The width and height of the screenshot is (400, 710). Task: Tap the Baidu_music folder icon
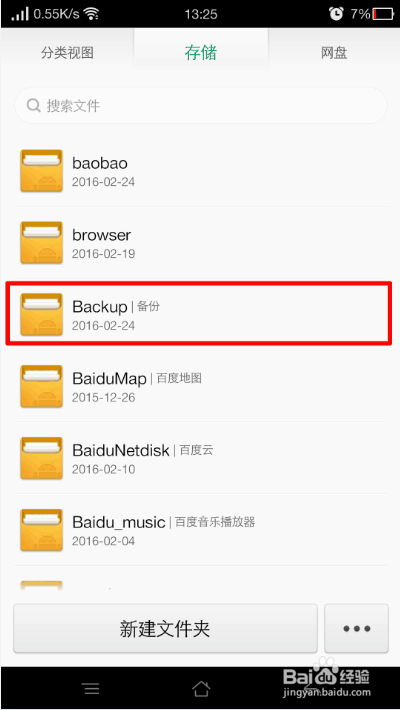click(41, 530)
